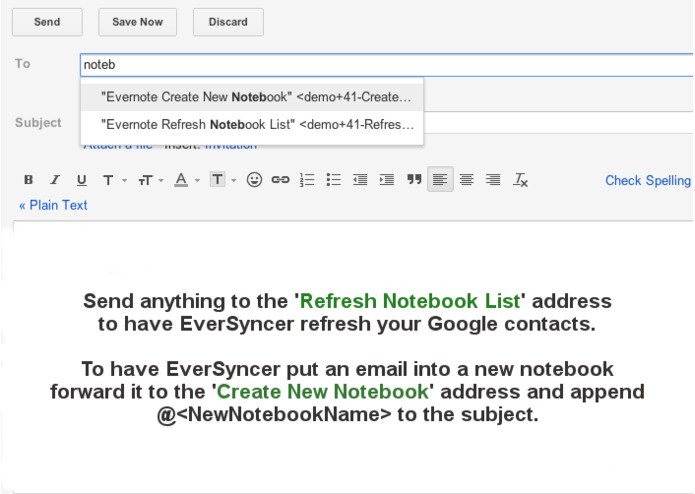Remove formatting from text
Viewport: 695px width, 494px height.
coord(520,179)
